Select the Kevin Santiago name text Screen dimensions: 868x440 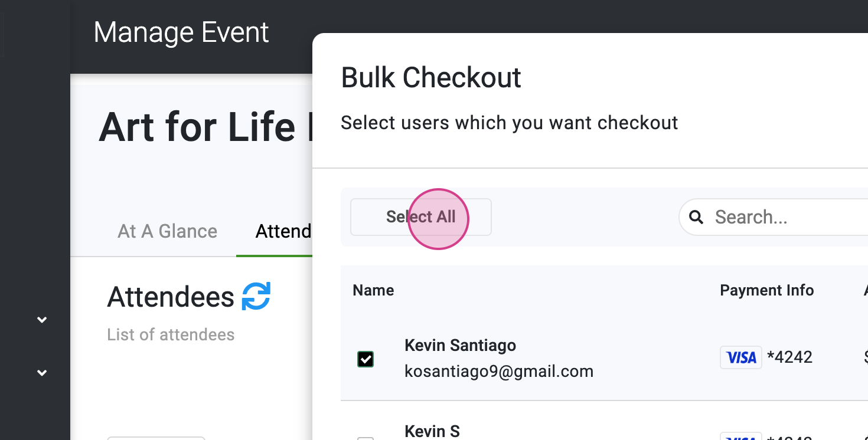coord(460,346)
